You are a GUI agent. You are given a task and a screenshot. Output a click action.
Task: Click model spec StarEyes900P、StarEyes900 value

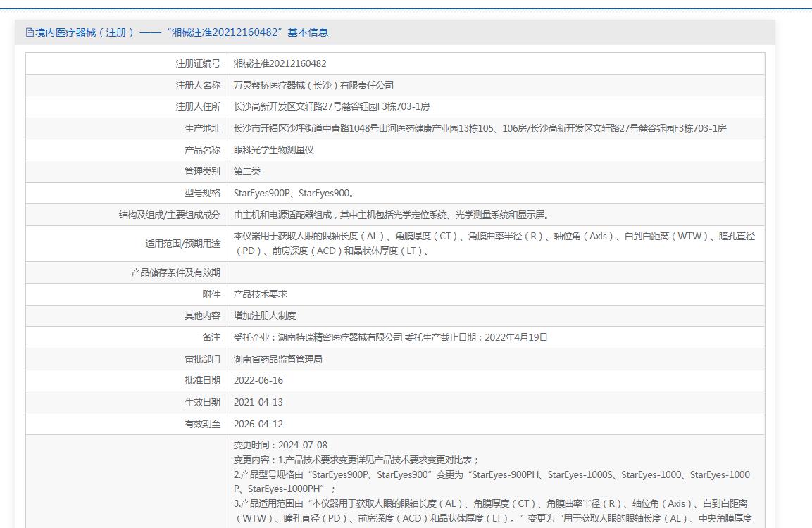coord(294,193)
